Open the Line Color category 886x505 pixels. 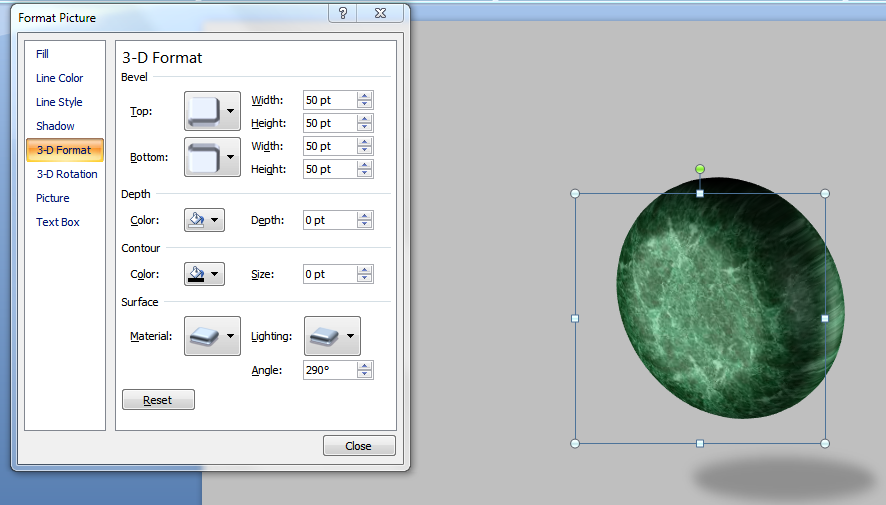[59, 78]
